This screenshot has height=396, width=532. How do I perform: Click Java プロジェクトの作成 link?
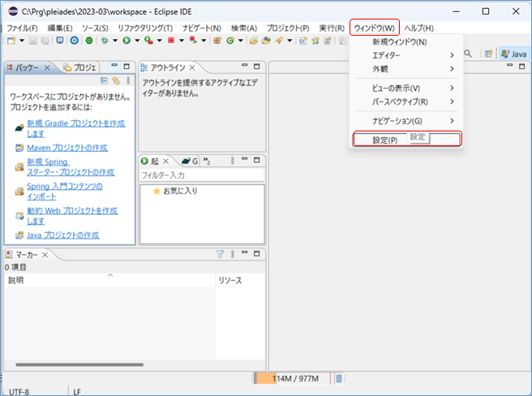coord(63,235)
